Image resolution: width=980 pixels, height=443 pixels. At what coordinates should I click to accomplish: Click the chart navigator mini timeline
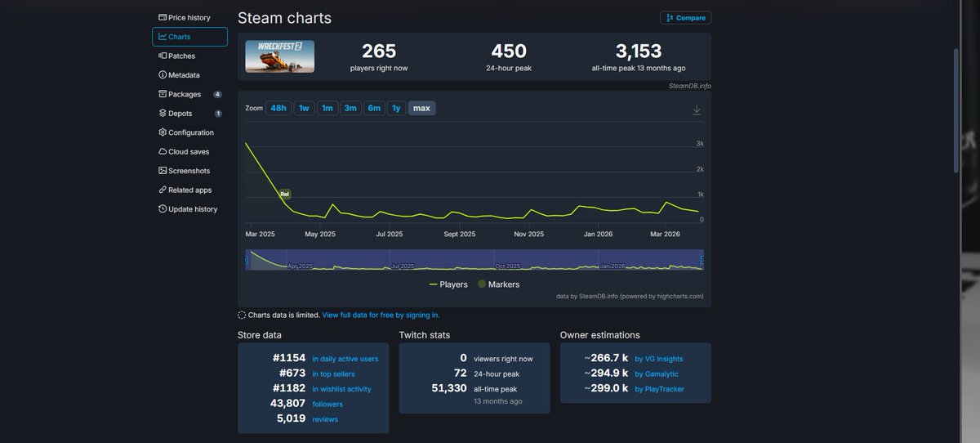tap(474, 260)
